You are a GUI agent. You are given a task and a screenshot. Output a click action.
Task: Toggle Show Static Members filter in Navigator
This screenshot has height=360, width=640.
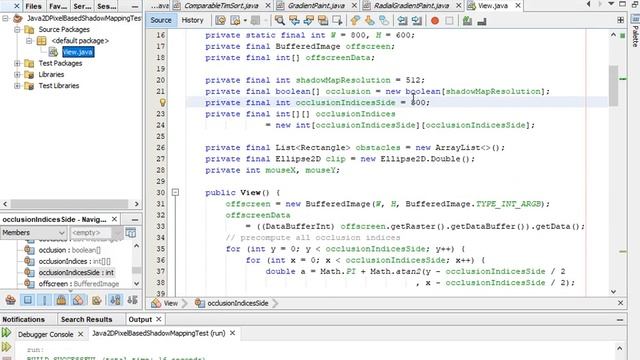tap(44, 300)
